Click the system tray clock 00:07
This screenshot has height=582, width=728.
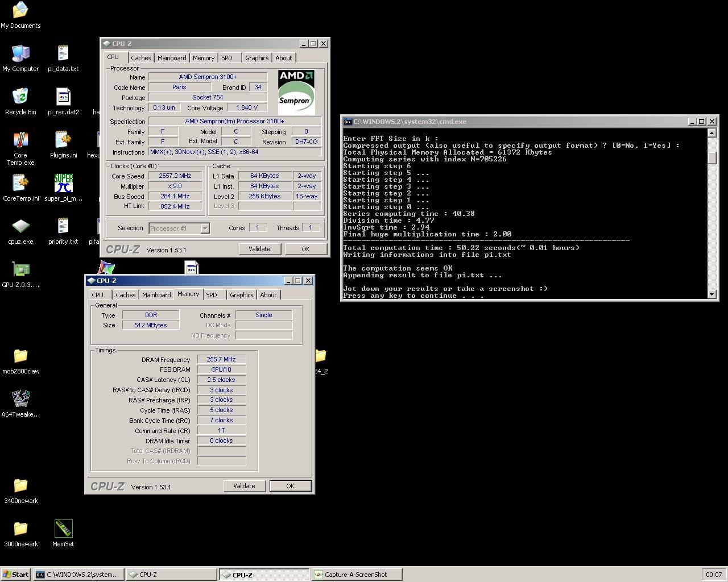[x=714, y=575]
